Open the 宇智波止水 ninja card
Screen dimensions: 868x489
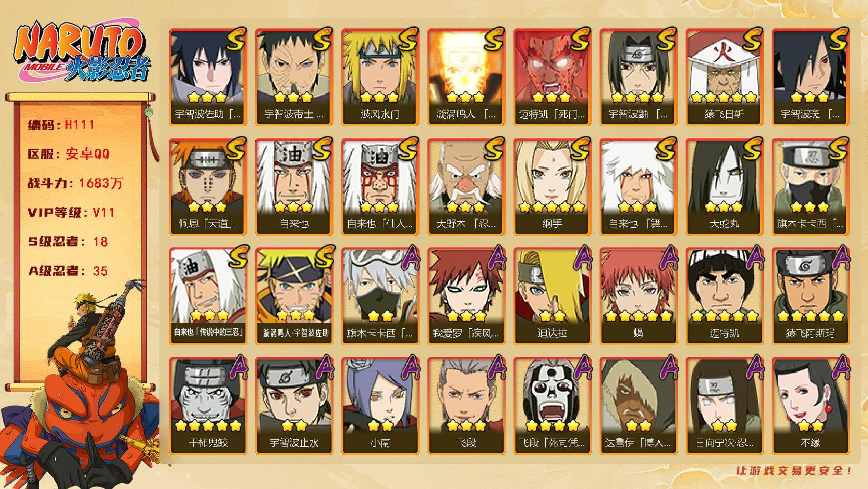point(294,405)
